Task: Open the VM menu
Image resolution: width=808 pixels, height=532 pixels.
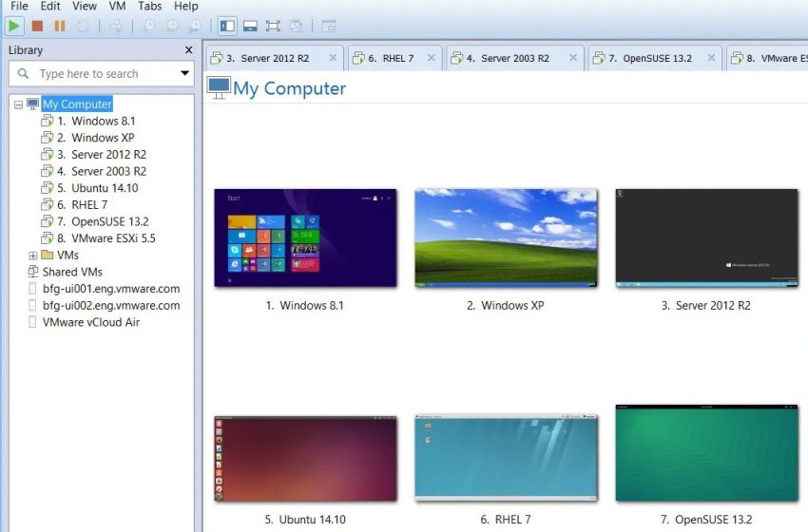Action: 118,7
